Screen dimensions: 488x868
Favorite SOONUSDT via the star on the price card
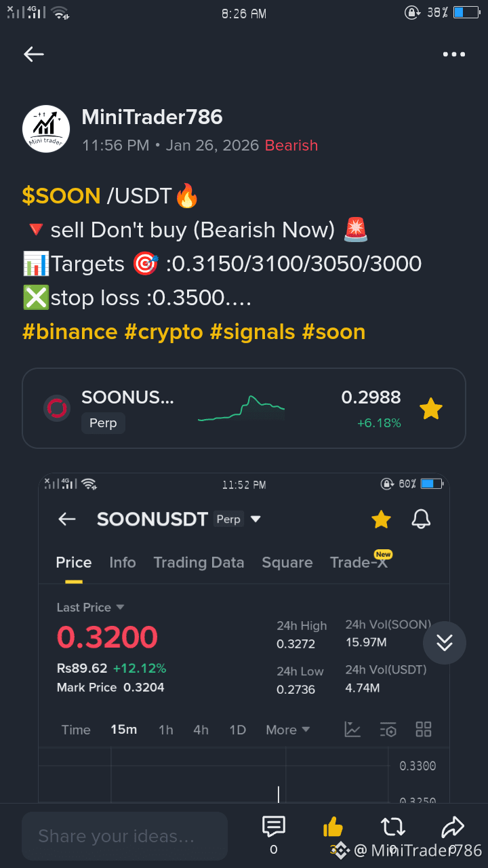coord(431,408)
